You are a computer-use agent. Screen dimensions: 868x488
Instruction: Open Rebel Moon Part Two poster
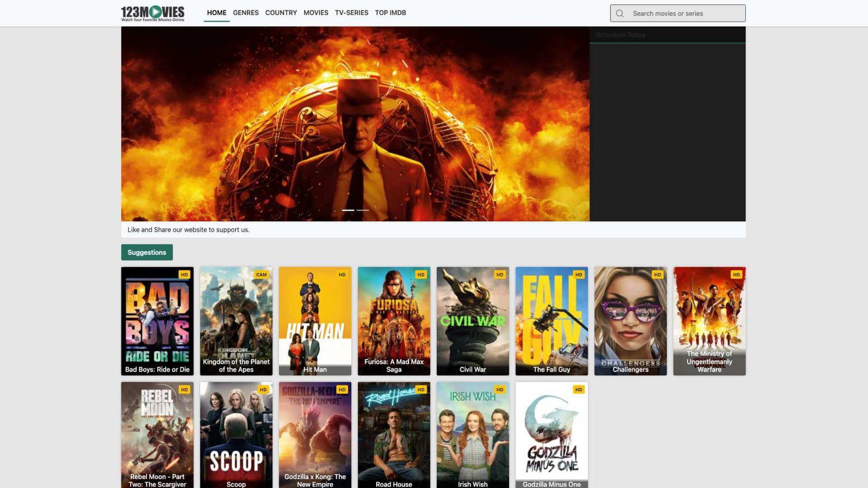(157, 435)
